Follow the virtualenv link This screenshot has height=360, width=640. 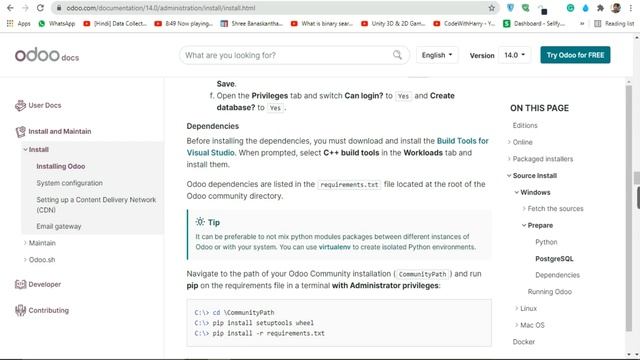334,247
